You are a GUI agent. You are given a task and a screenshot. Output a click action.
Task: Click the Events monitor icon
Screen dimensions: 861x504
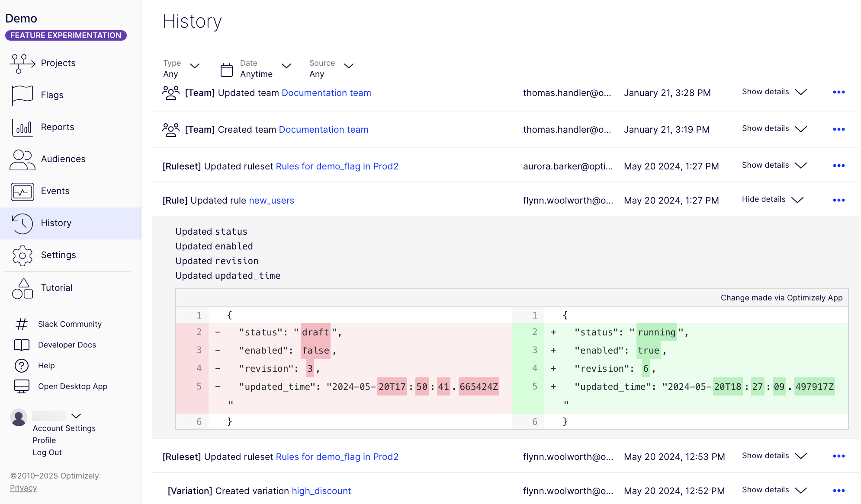[22, 191]
